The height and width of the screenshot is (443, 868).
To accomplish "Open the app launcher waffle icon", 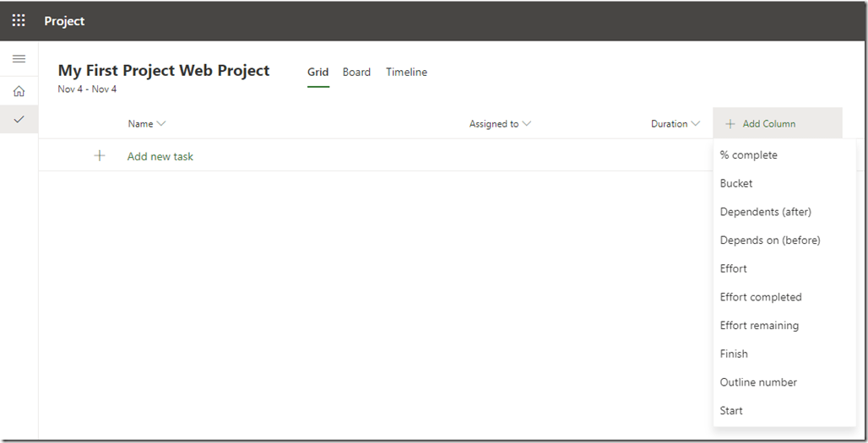I will pyautogui.click(x=19, y=20).
